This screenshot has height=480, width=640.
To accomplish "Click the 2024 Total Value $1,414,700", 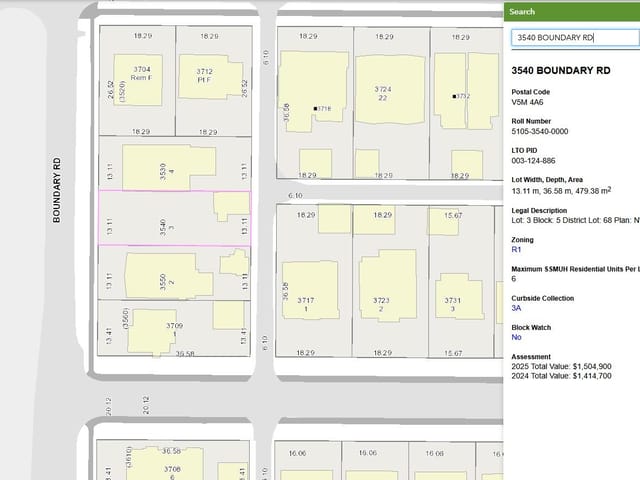I will pyautogui.click(x=561, y=376).
